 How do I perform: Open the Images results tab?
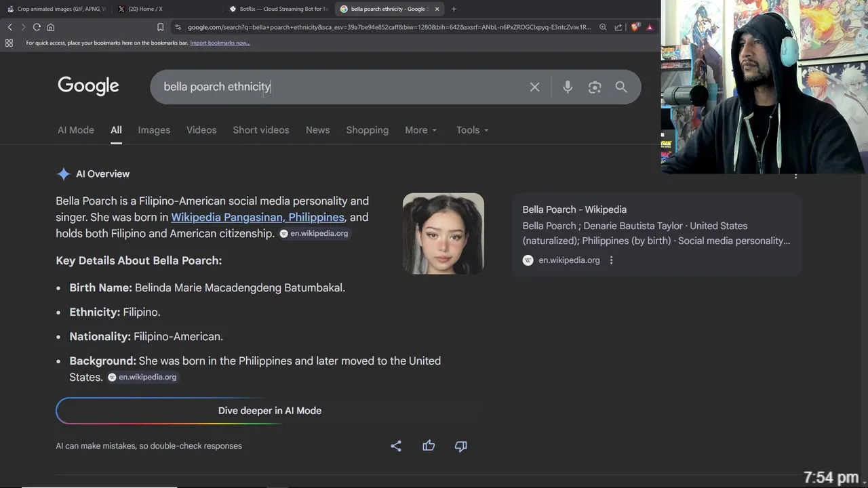coord(154,130)
